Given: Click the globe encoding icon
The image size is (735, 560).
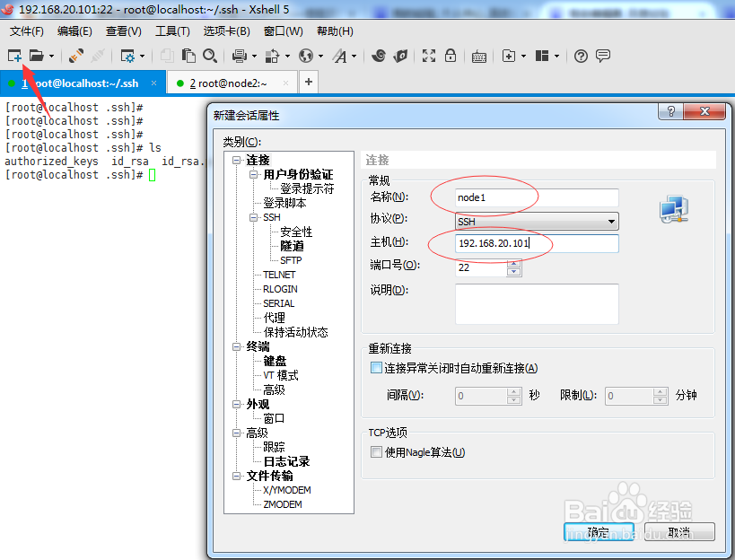Looking at the screenshot, I should coord(306,56).
